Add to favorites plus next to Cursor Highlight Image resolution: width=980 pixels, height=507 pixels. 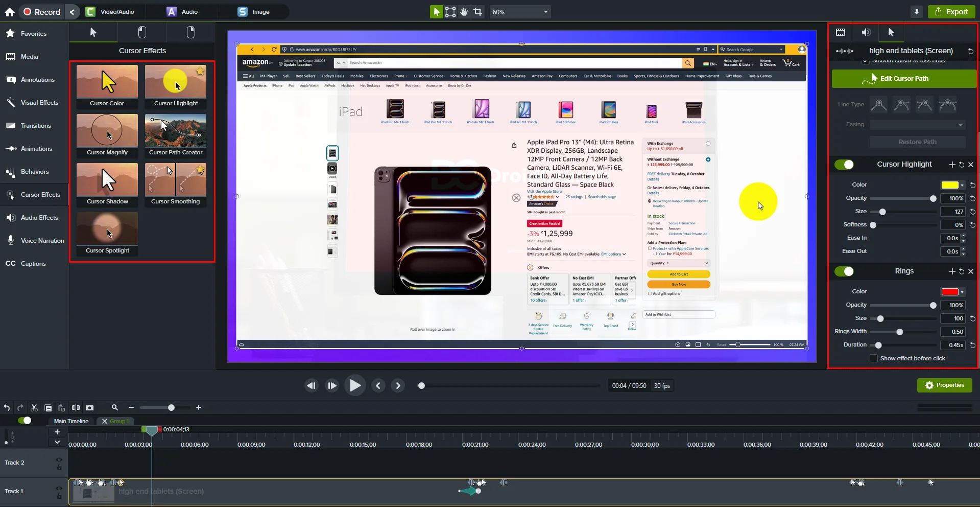(952, 165)
